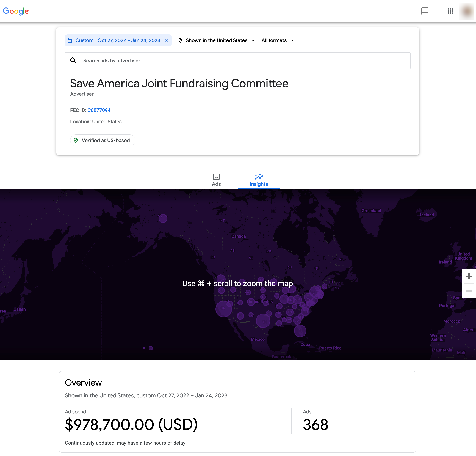Open FEC ID C00770941 link
Viewport: 476px width, 456px height.
click(100, 110)
